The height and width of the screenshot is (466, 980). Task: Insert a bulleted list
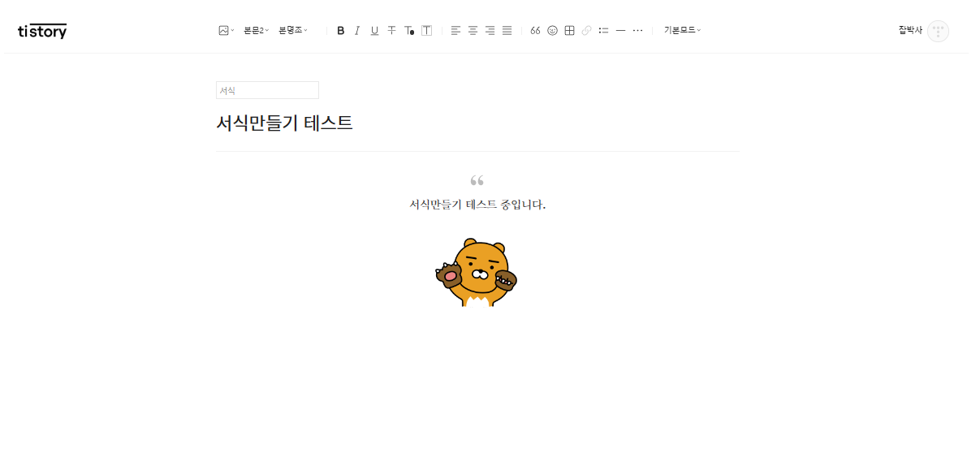[x=603, y=31]
